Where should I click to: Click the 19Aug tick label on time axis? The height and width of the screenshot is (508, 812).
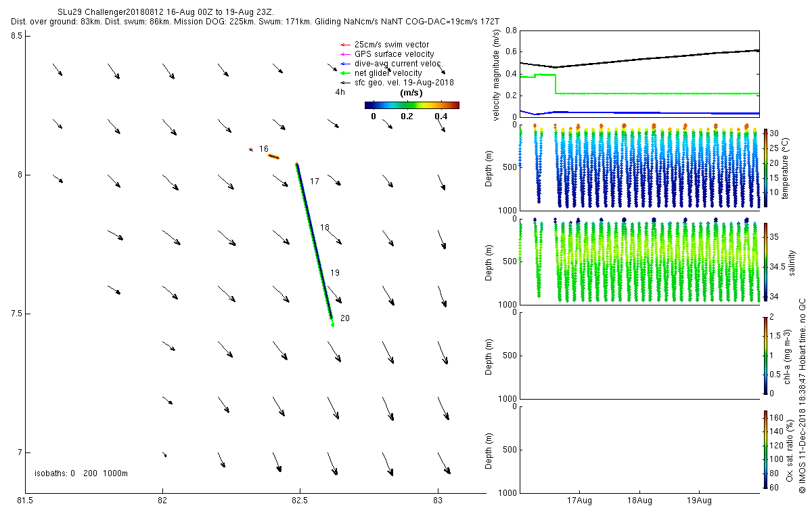(x=699, y=501)
